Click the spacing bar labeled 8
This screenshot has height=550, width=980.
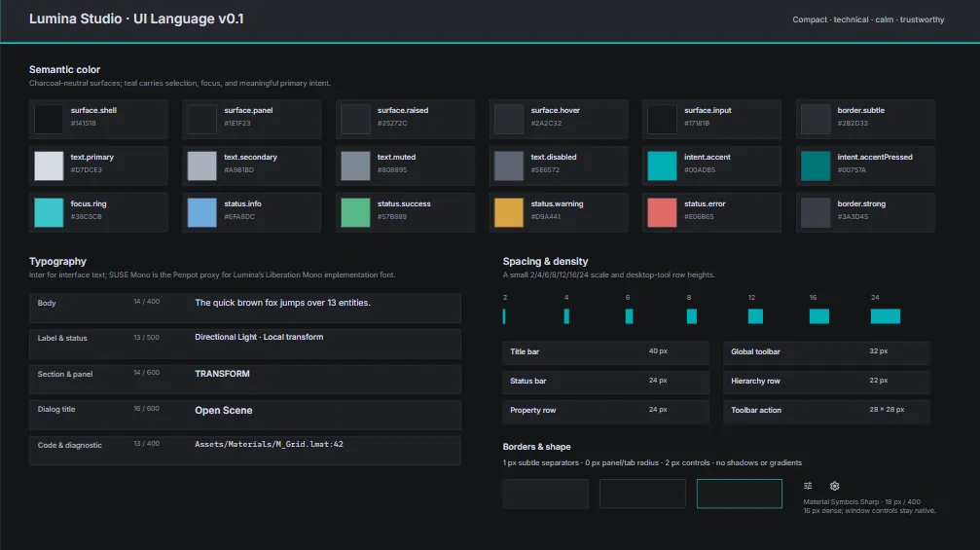click(x=692, y=316)
